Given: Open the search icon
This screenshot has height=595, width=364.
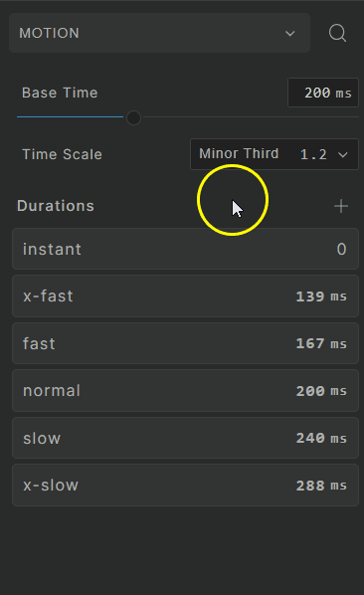Looking at the screenshot, I should (x=337, y=33).
